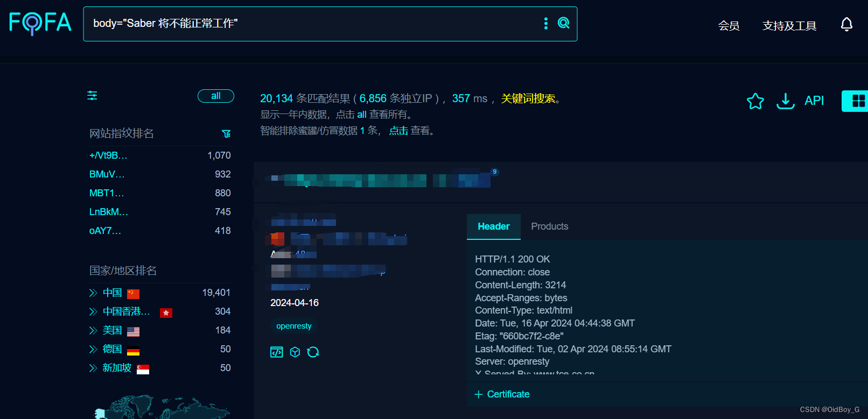Filter results by 德国
Viewport: 868px width, 419px height.
113,349
